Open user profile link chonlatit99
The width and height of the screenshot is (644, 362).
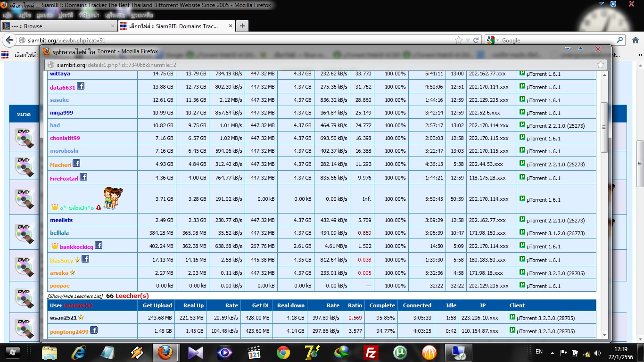[x=65, y=138]
